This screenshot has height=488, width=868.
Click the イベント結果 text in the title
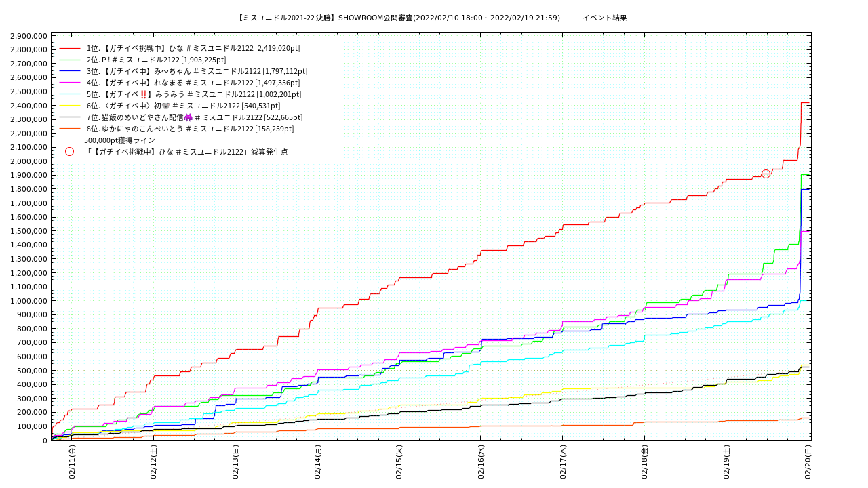point(604,18)
